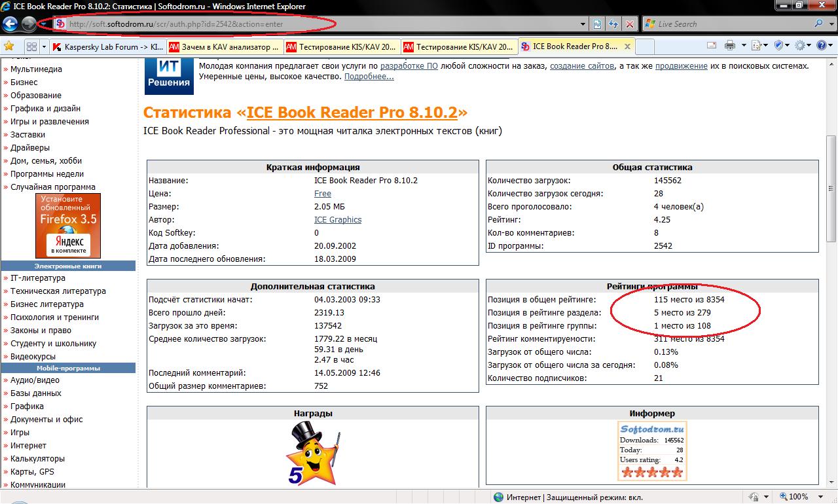Open the Safety menu shield icon
Screen dimensions: 838x504
coord(779,46)
